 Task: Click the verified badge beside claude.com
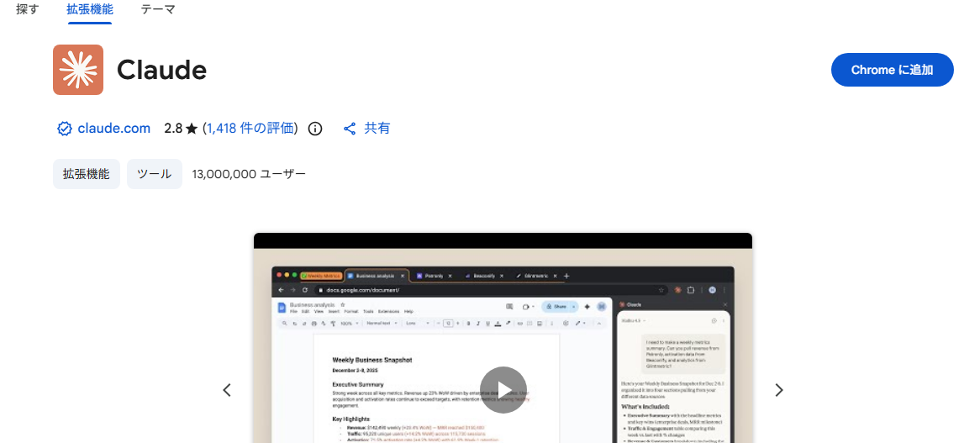pos(65,129)
